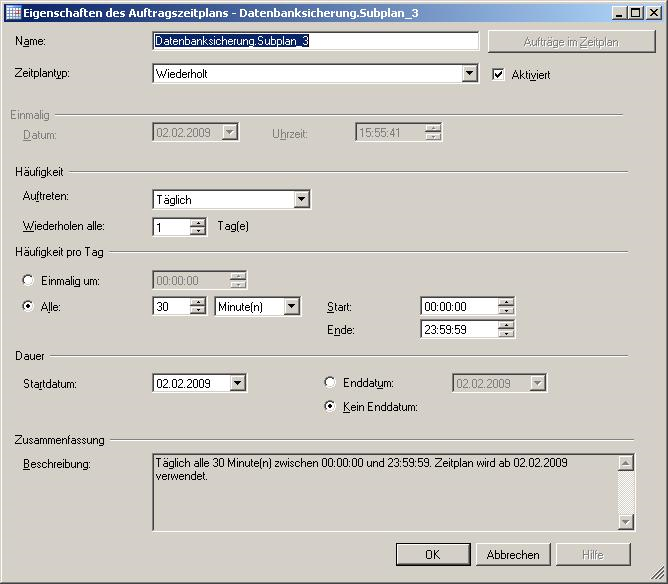Toggle the Aktiviert checkbox
The width and height of the screenshot is (668, 584).
(x=500, y=74)
